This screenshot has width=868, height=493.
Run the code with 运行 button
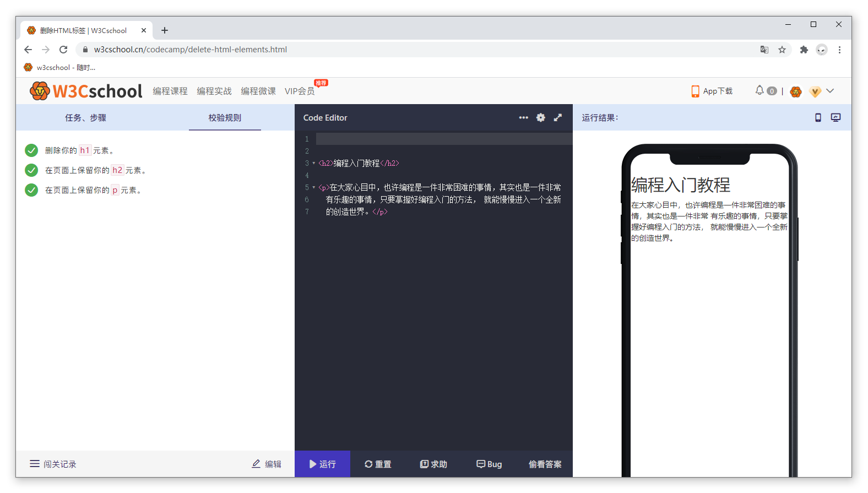pyautogui.click(x=322, y=464)
